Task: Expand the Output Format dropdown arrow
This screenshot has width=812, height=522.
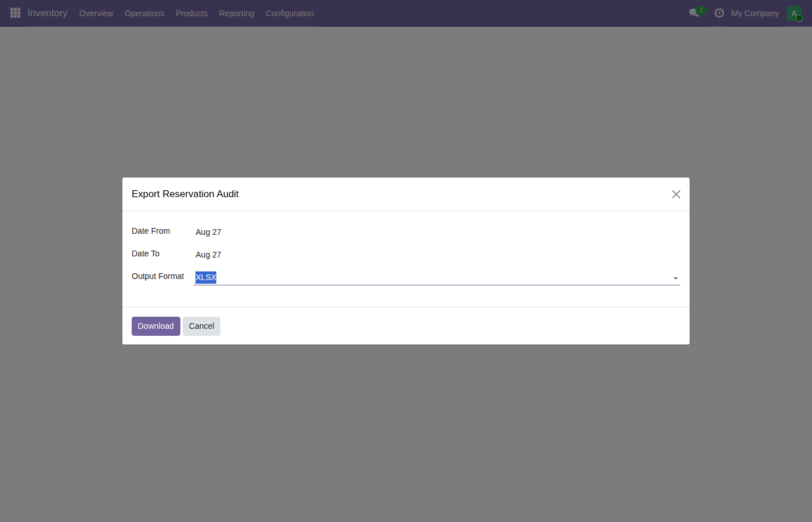Action: (676, 278)
